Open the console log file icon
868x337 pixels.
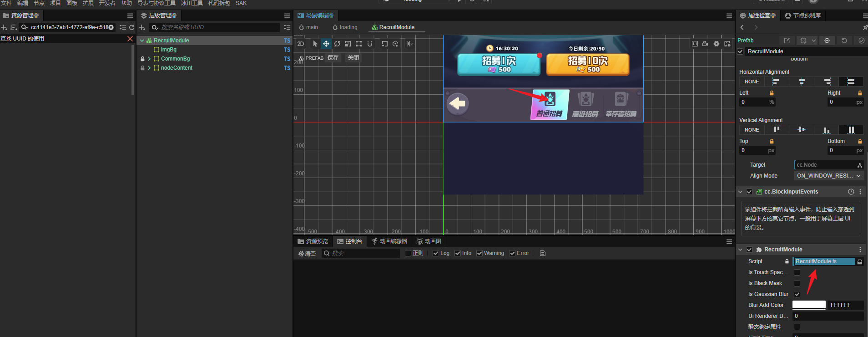point(543,253)
